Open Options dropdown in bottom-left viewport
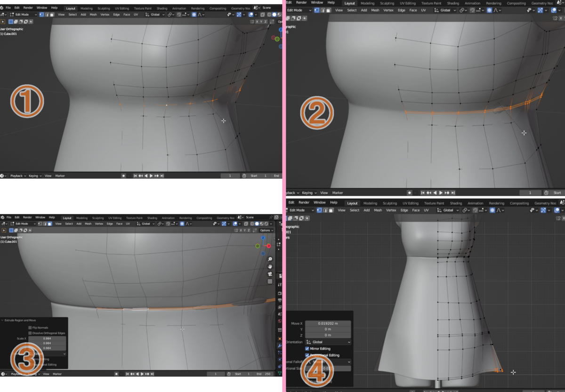Viewport: 565px width, 392px height. coord(266,231)
